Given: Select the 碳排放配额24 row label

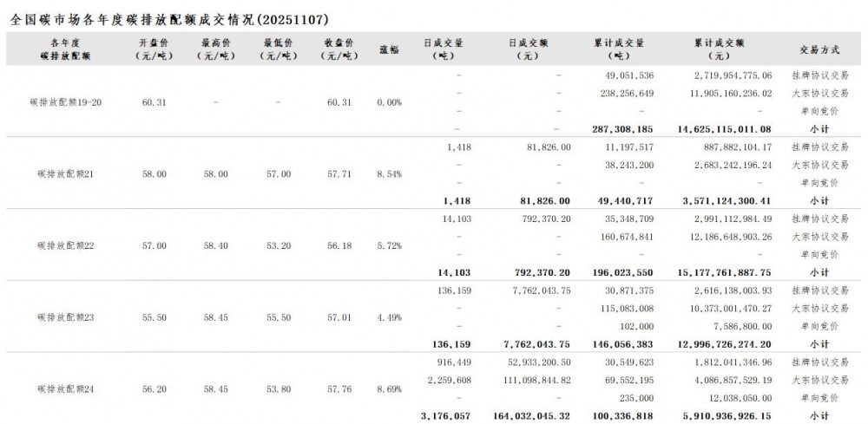Looking at the screenshot, I should (x=65, y=389).
